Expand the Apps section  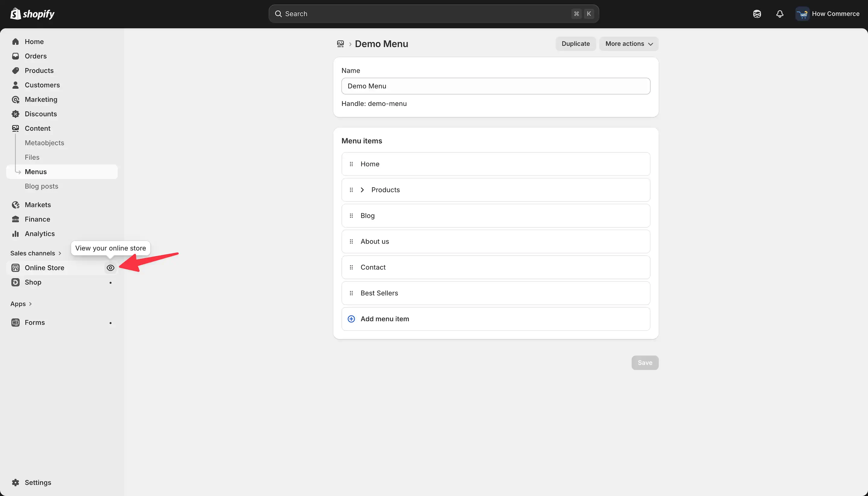[x=21, y=304]
